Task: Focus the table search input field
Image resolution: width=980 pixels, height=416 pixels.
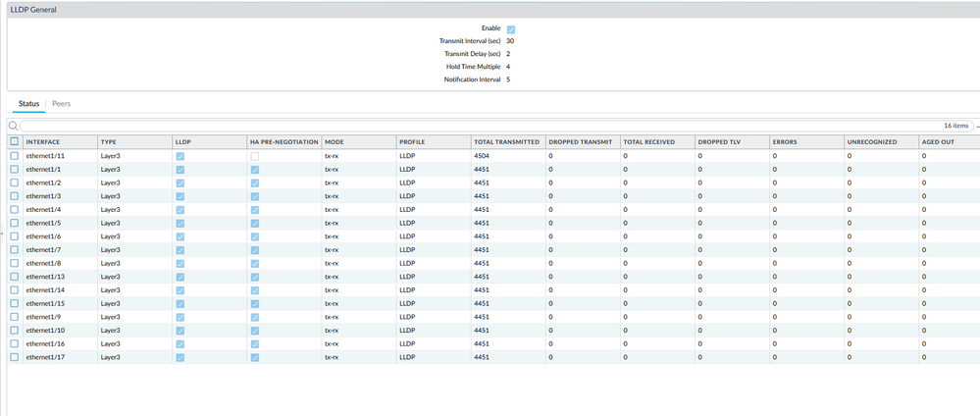Action: [x=471, y=126]
